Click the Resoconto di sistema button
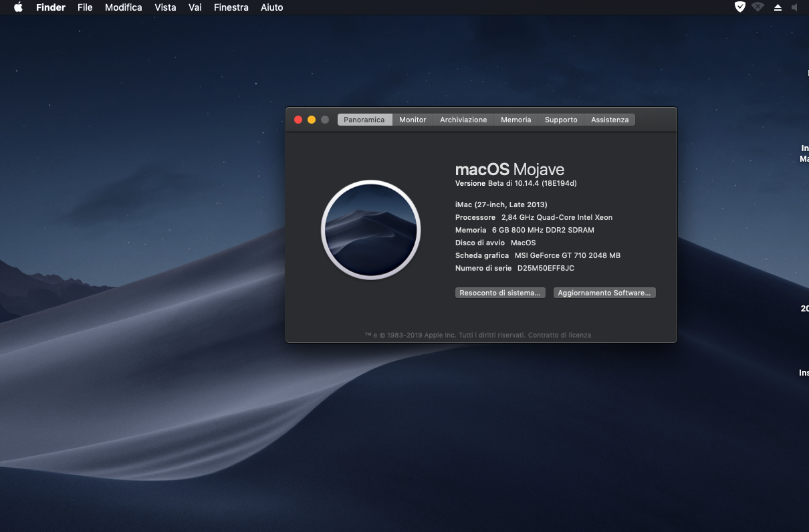Viewport: 809px width, 532px height. point(500,293)
